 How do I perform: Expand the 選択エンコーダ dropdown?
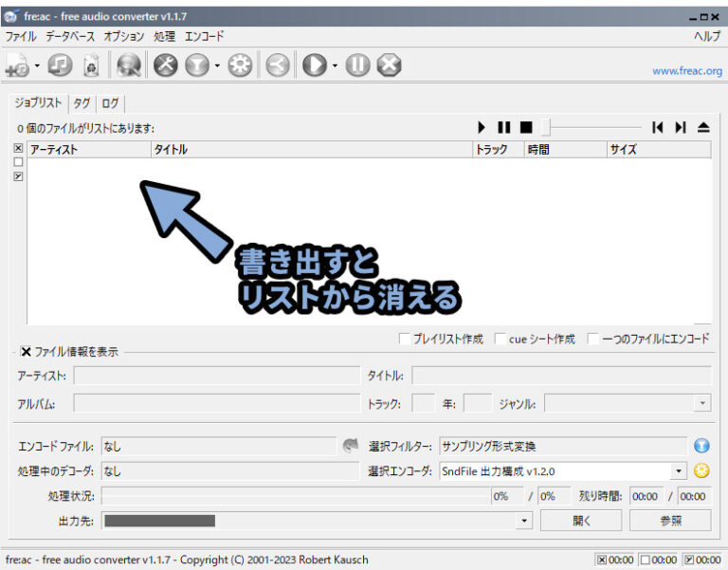pyautogui.click(x=679, y=470)
